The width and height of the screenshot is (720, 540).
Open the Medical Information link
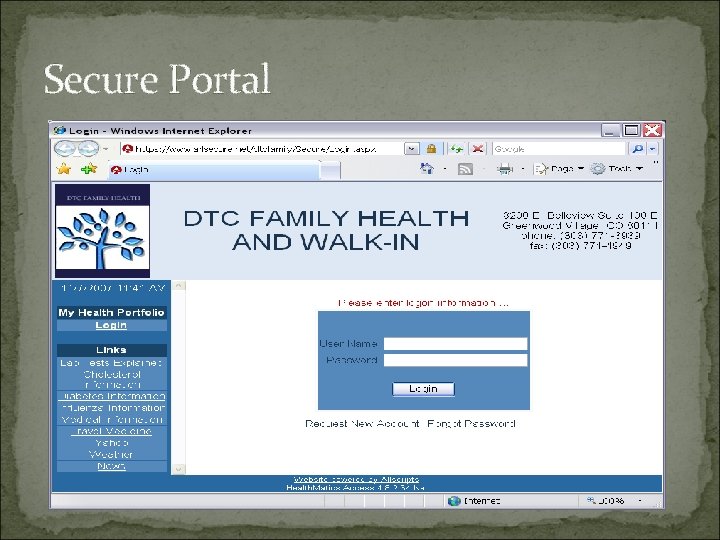(112, 420)
